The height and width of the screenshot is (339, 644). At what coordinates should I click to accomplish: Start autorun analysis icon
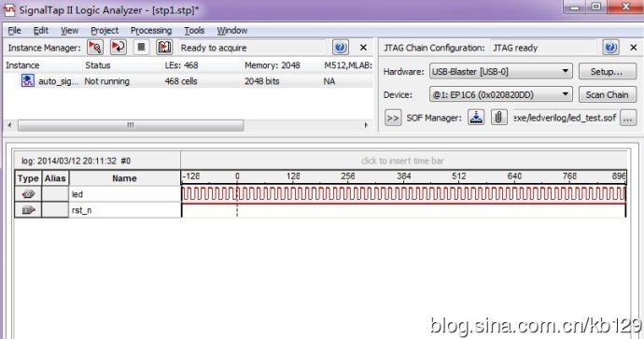click(119, 48)
